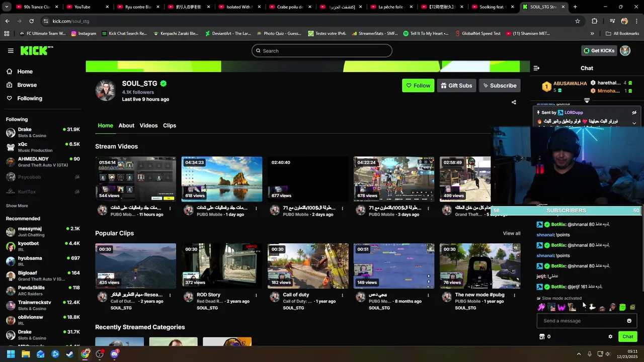Image resolution: width=644 pixels, height=362 pixels.
Task: Switch to the Videos tab
Action: (x=148, y=126)
